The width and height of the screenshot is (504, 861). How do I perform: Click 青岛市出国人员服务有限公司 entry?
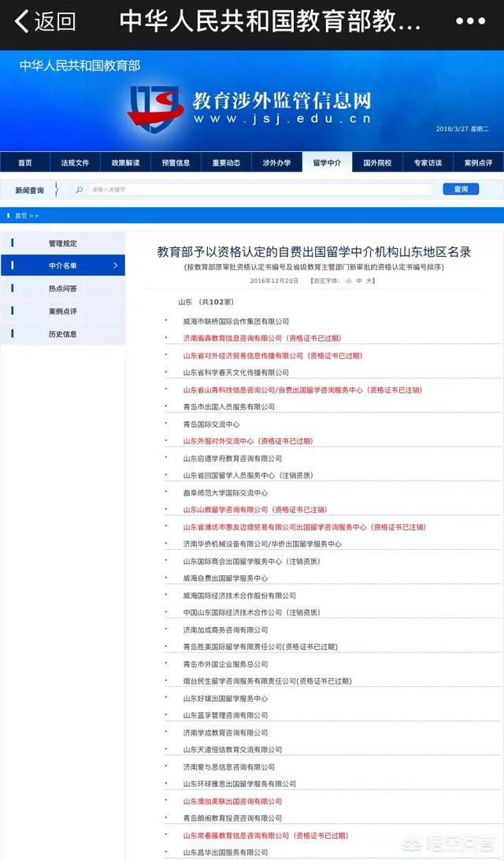click(229, 407)
